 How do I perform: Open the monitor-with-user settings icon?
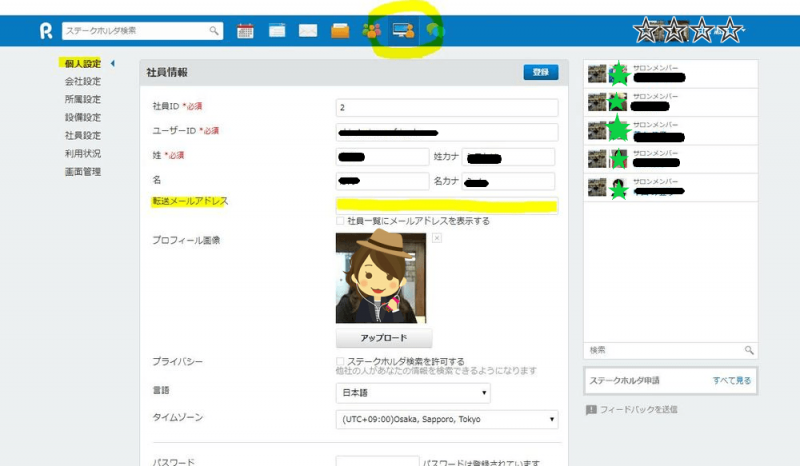[x=404, y=31]
